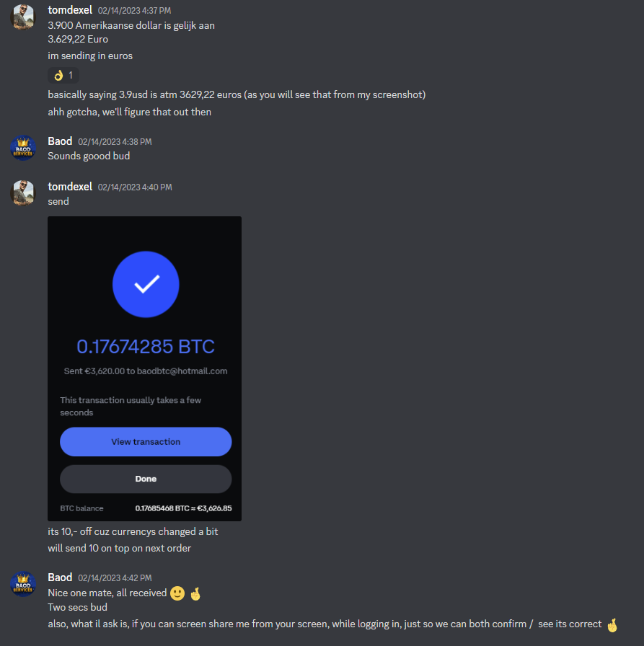
Task: Click tomdexel's avatar next to the 'send' message
Action: (x=22, y=193)
